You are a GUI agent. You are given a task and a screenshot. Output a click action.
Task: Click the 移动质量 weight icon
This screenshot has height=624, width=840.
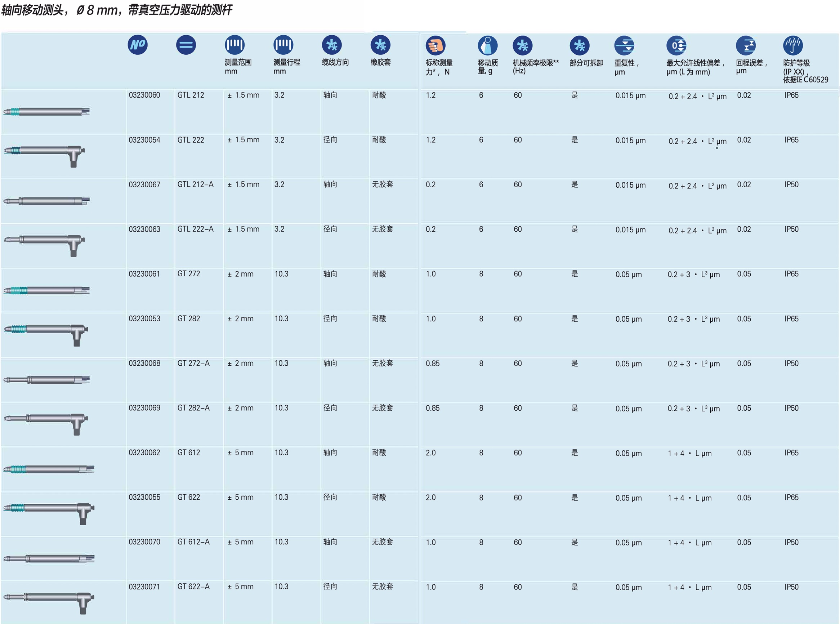click(x=488, y=46)
